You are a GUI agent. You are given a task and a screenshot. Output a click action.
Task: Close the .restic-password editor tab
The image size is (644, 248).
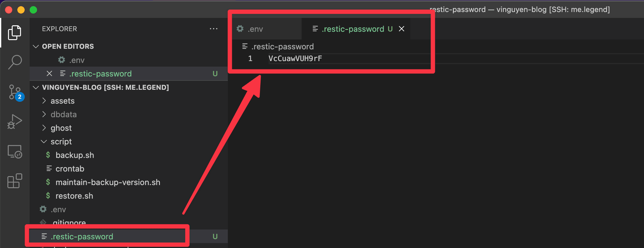pyautogui.click(x=402, y=29)
